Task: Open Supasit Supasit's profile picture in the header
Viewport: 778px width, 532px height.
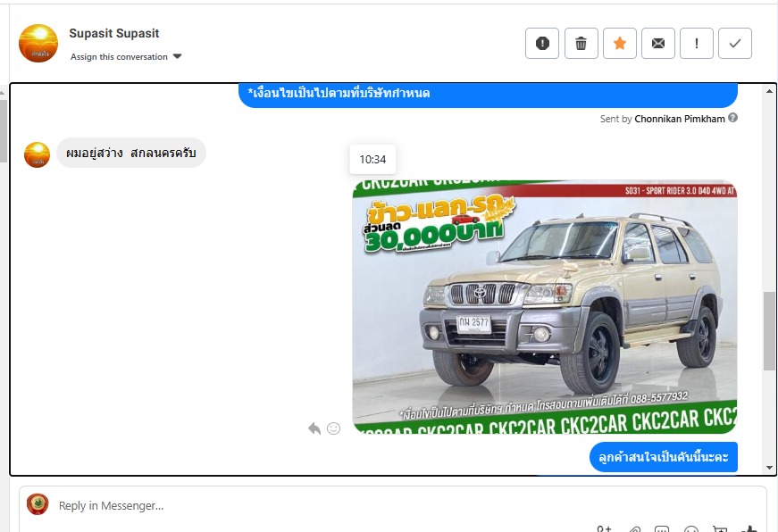Action: [38, 44]
